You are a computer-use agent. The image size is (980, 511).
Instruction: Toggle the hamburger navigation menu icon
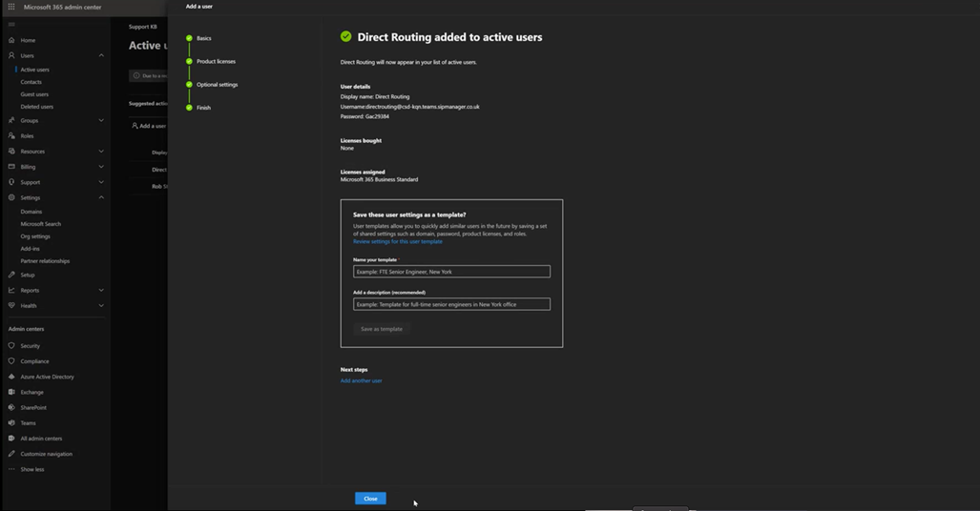[11, 25]
